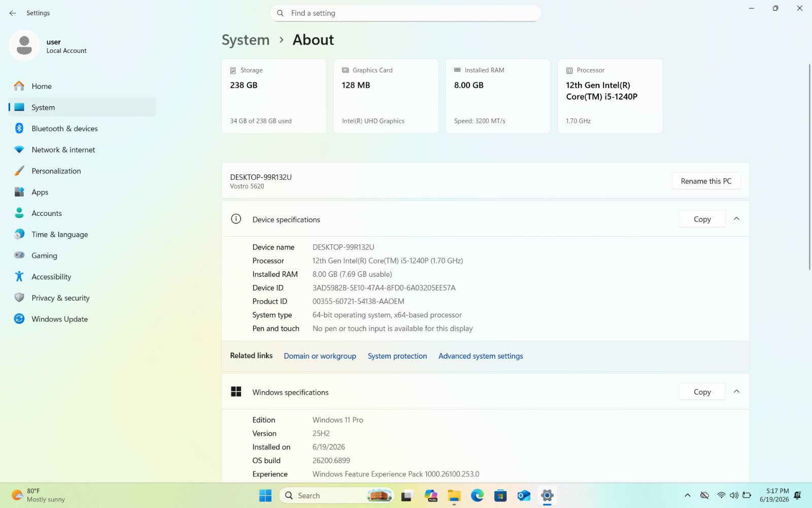Collapse the Device specifications section
The height and width of the screenshot is (508, 812).
(x=737, y=219)
